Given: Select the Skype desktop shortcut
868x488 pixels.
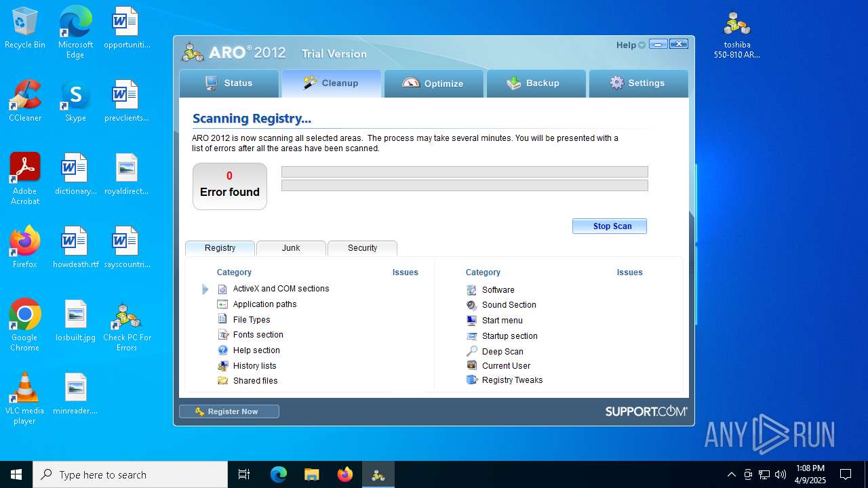Looking at the screenshot, I should (x=75, y=101).
